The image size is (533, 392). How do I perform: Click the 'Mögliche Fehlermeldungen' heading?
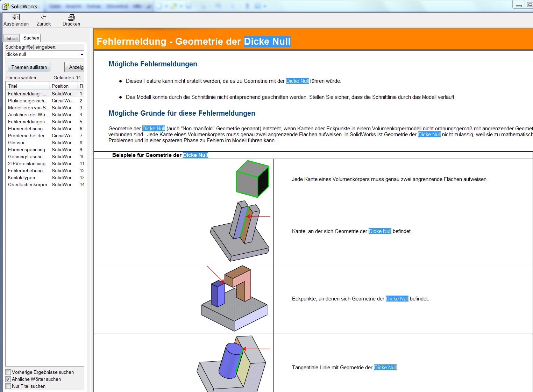[x=153, y=64]
